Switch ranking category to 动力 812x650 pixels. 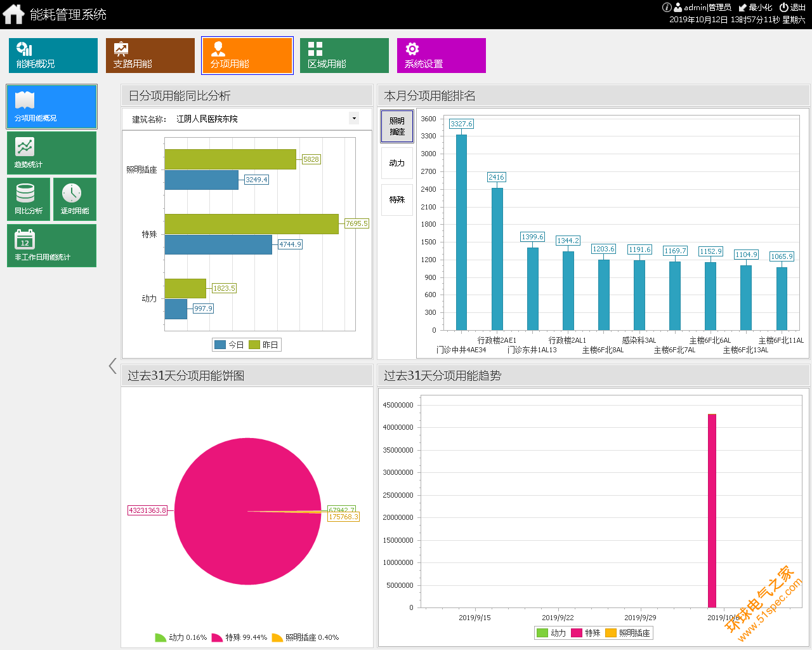(397, 163)
